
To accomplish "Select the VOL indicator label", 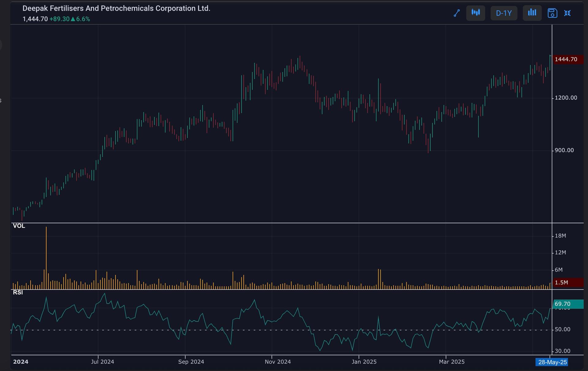I will (19, 226).
